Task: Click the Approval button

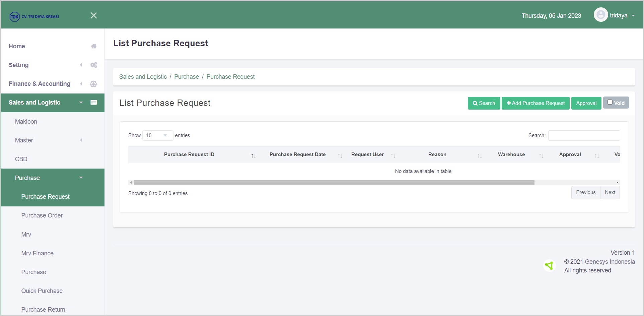Action: [x=586, y=103]
